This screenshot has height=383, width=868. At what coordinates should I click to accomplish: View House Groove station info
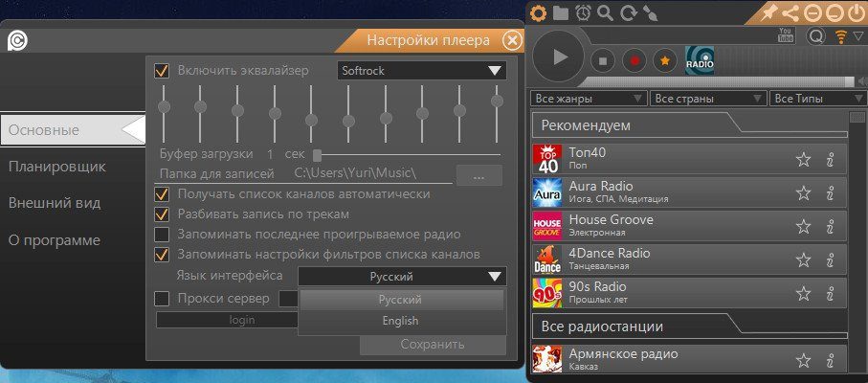830,226
